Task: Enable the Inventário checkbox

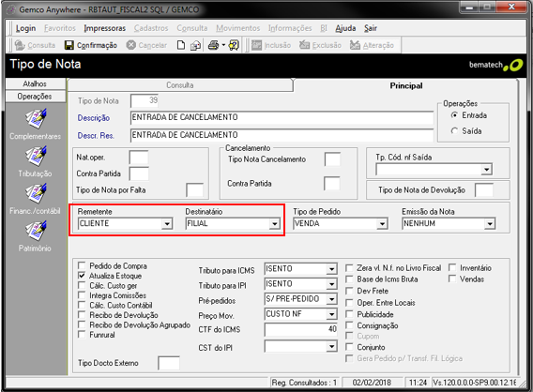Action: pyautogui.click(x=452, y=268)
